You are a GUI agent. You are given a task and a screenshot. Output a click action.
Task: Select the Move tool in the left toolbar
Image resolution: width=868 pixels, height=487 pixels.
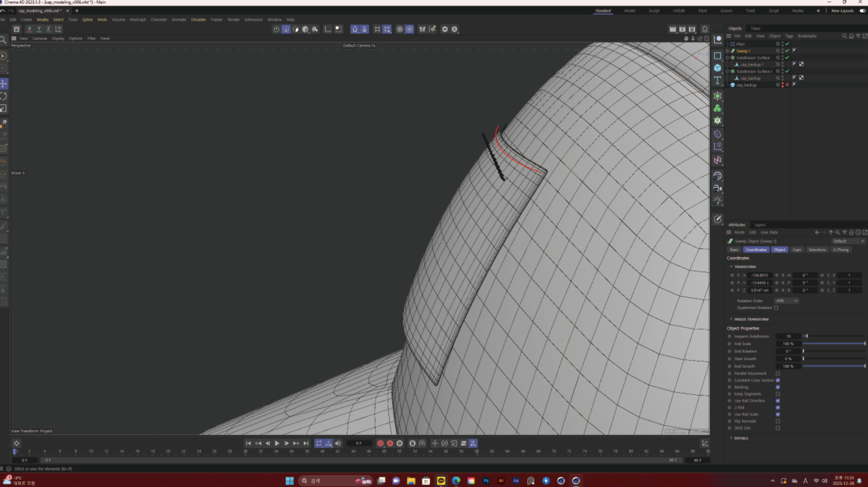coord(4,84)
